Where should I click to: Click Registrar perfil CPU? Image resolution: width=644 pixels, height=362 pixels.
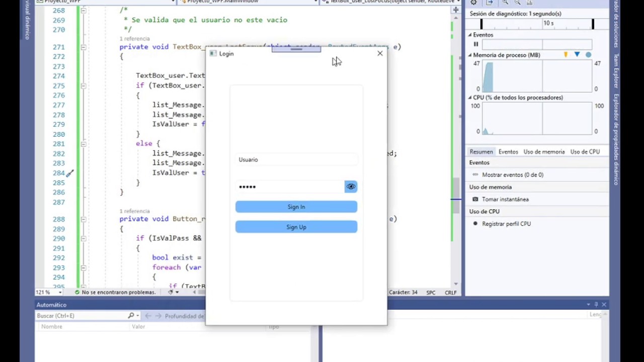coord(506,224)
